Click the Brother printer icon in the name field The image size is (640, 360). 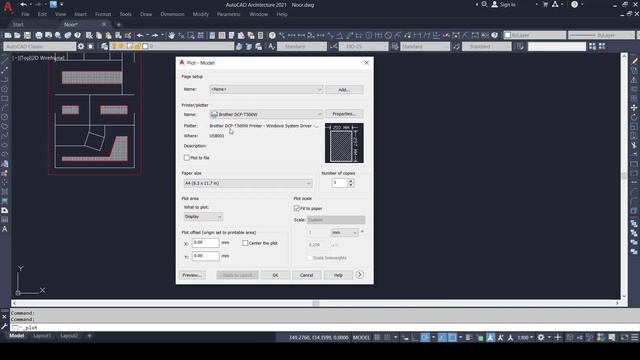click(214, 114)
